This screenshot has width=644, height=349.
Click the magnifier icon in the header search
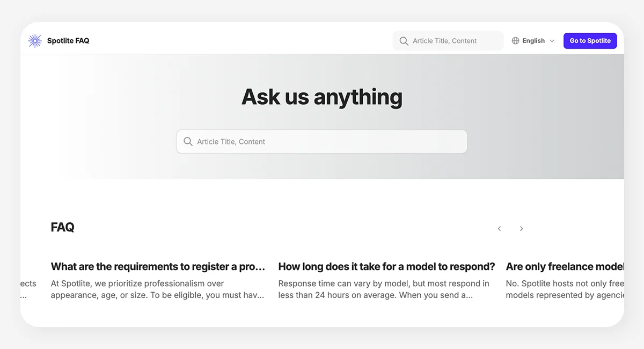404,40
